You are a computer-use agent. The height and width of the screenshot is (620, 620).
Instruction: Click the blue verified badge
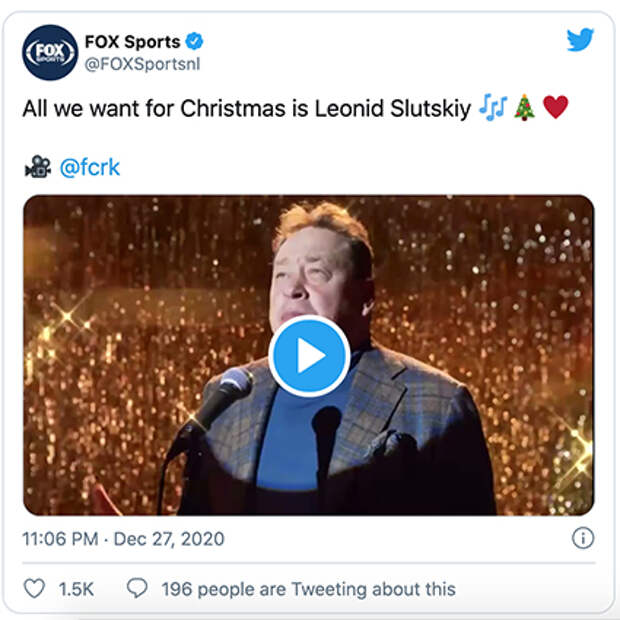coord(195,41)
